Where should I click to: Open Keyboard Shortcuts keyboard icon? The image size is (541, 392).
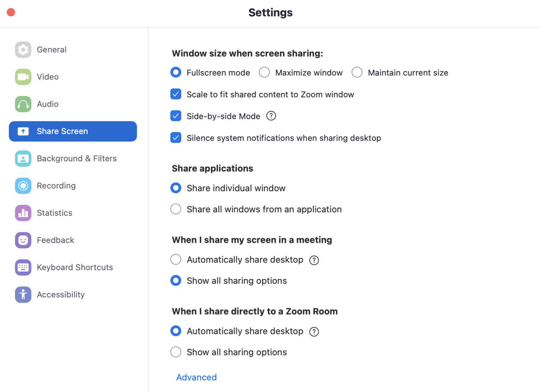(x=23, y=267)
